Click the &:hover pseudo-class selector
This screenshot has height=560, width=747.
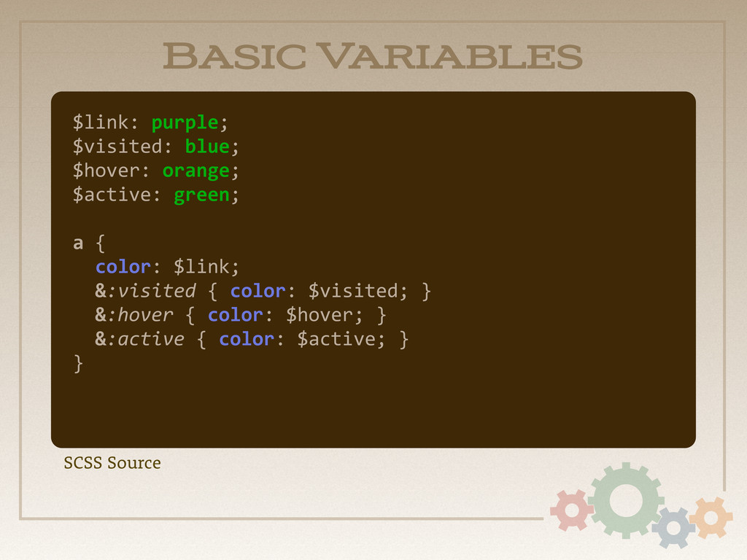click(x=134, y=315)
